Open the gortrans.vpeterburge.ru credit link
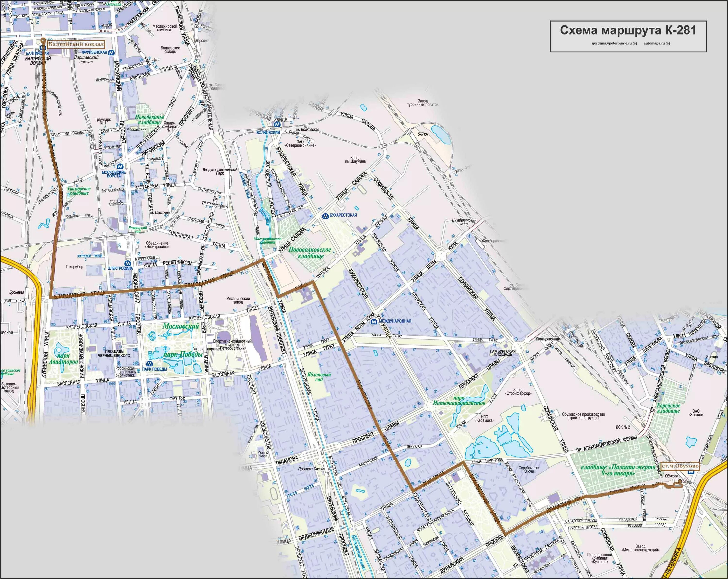This screenshot has width=728, height=579. point(614,43)
